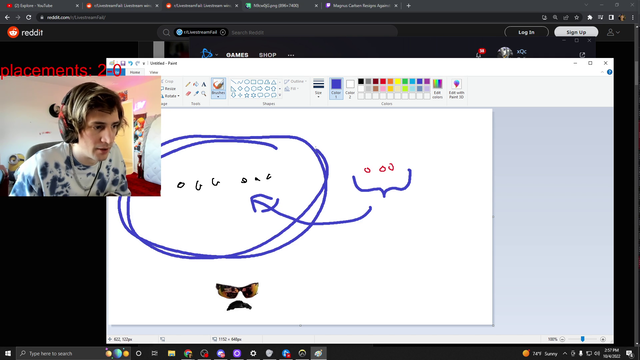Pick the yellow color swatch
The image size is (640, 360).
point(398,82)
